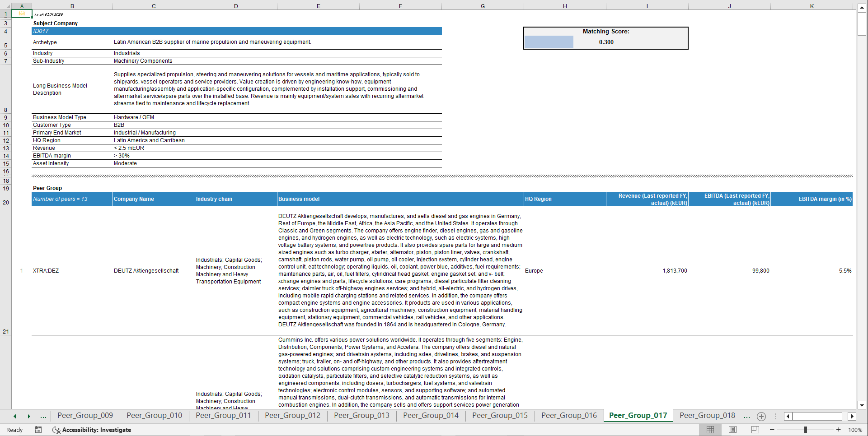Screen dimensions: 868x436
Task: Switch to the Peer_Group_018 sheet tab
Action: 707,416
